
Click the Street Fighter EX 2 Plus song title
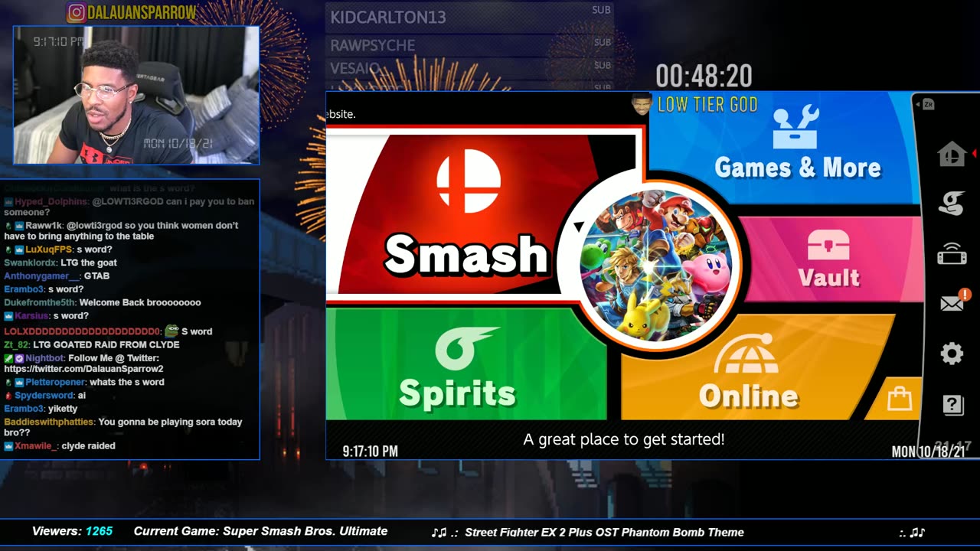(604, 532)
